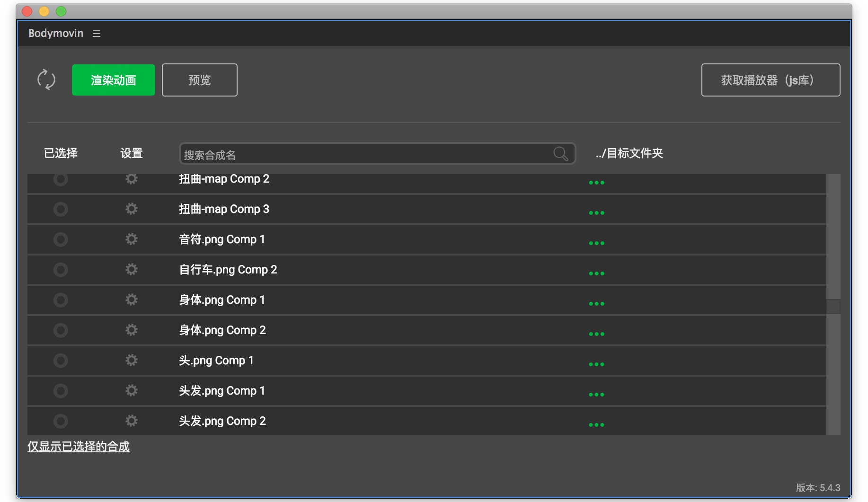Click composition name 音符.png Comp 1
Viewport: 868px width, 502px height.
[x=222, y=239]
